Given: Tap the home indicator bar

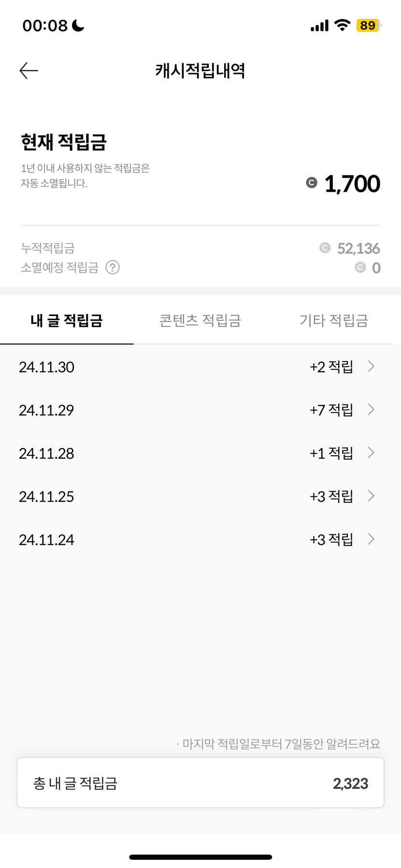Looking at the screenshot, I should pyautogui.click(x=200, y=857).
